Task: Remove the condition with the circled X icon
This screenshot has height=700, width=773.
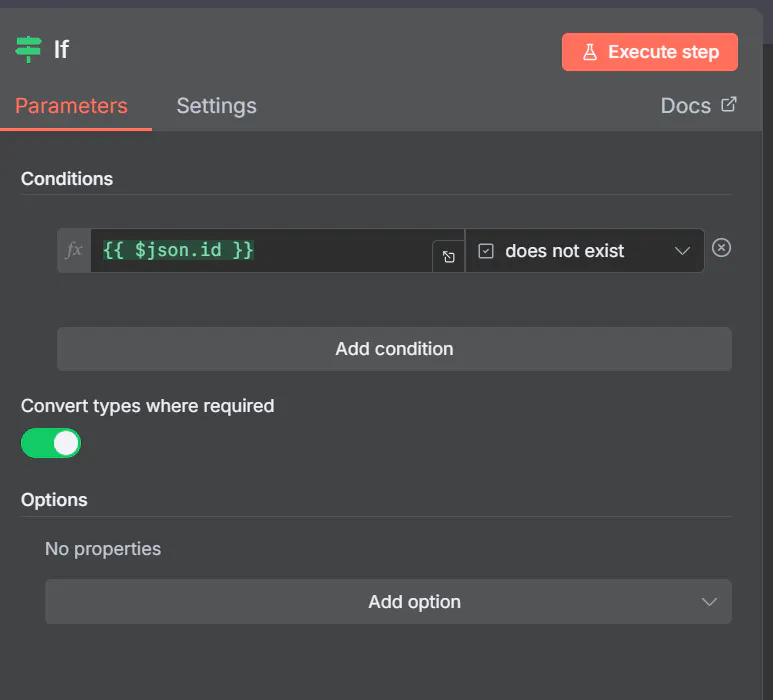Action: point(721,248)
